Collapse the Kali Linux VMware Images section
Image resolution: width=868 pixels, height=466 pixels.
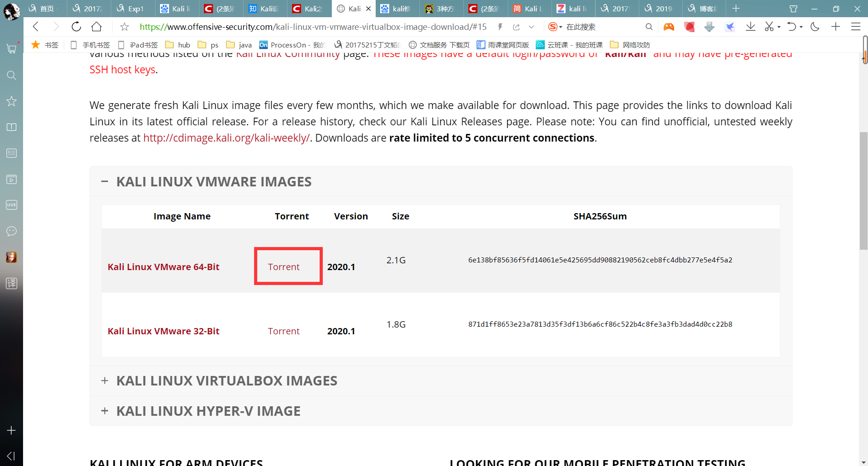(x=104, y=181)
